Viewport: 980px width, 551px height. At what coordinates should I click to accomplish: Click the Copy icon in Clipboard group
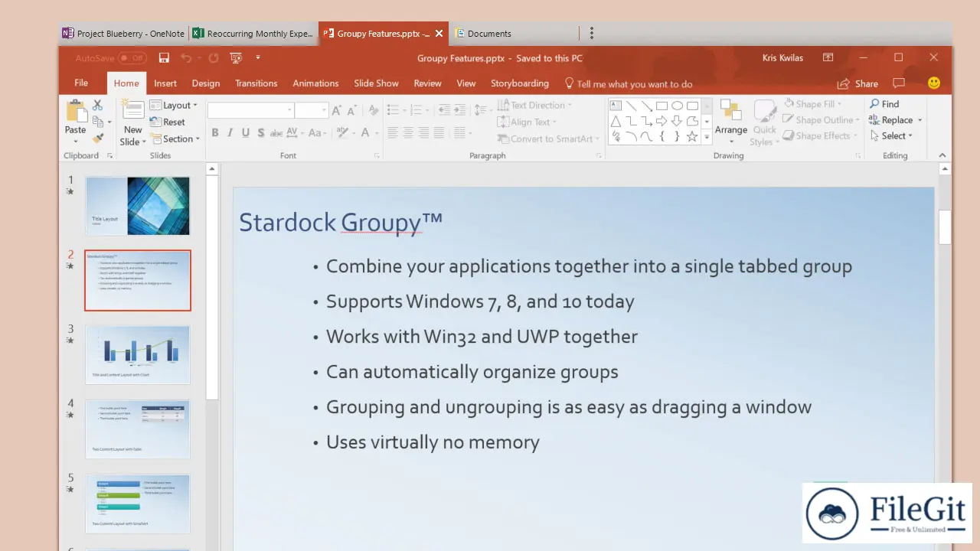pos(98,122)
